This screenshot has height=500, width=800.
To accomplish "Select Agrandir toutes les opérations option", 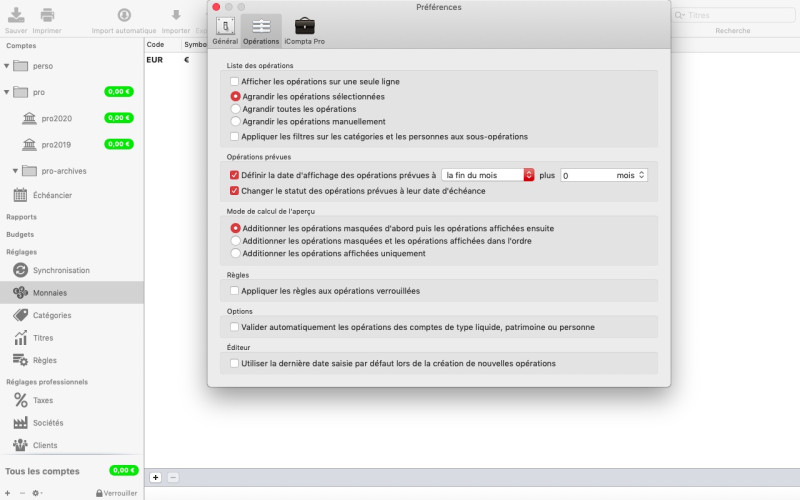I will 236,109.
